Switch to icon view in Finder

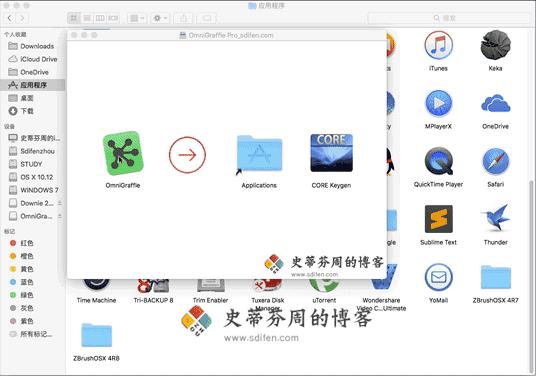74,18
